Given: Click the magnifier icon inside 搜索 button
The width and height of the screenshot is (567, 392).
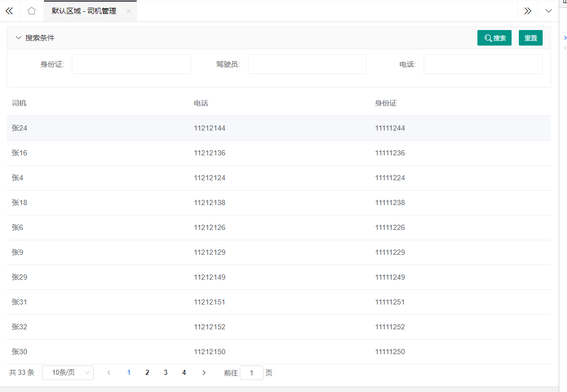Looking at the screenshot, I should [487, 37].
